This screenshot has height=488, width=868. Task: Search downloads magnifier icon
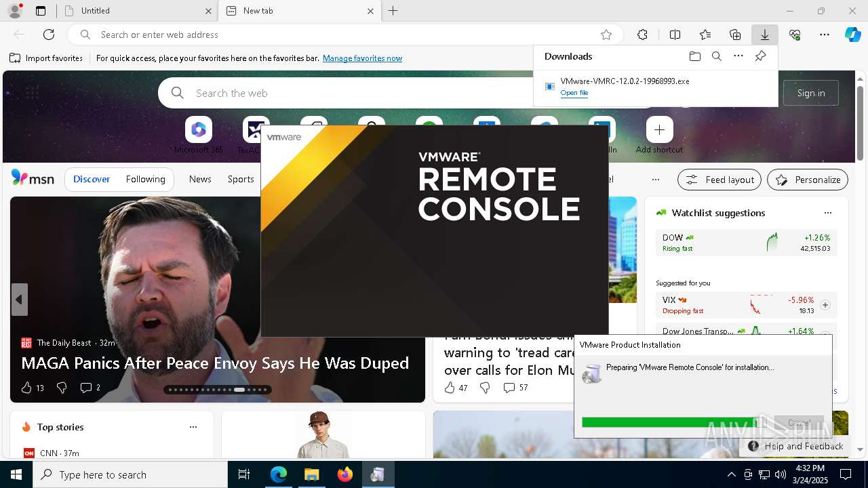point(716,56)
